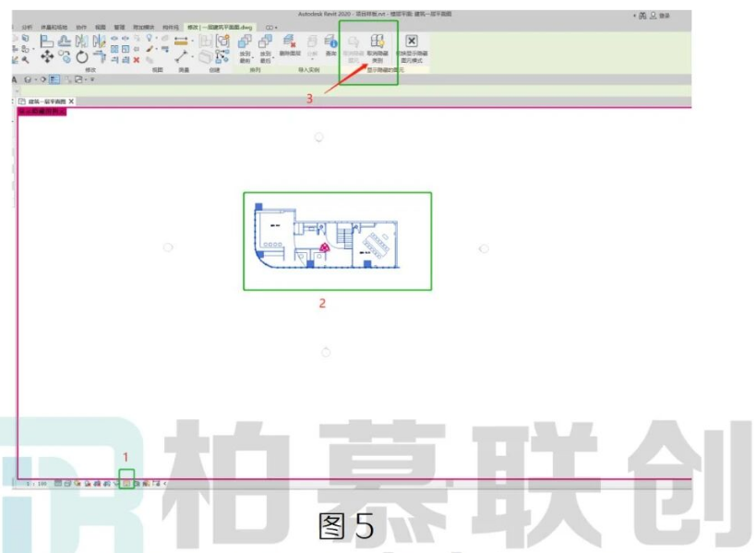Click the top elevation marker circle above plan
Screen dimensions: 756x553
coord(318,137)
